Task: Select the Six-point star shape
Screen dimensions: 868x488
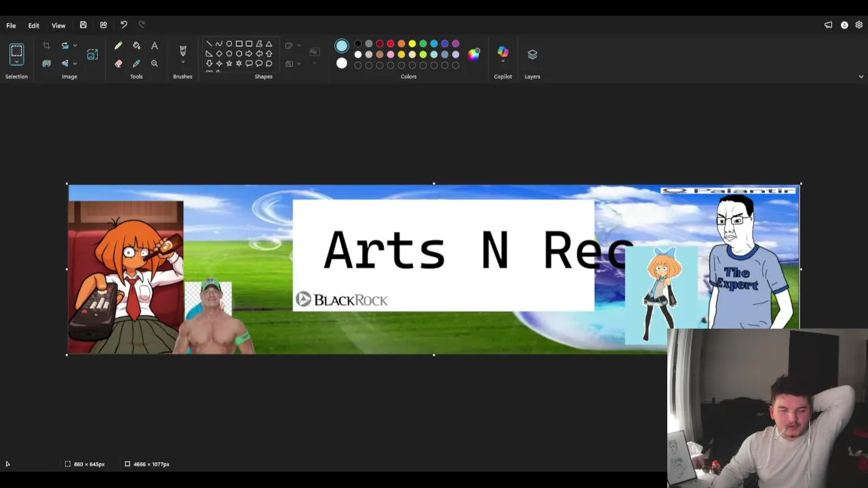Action: 239,63
